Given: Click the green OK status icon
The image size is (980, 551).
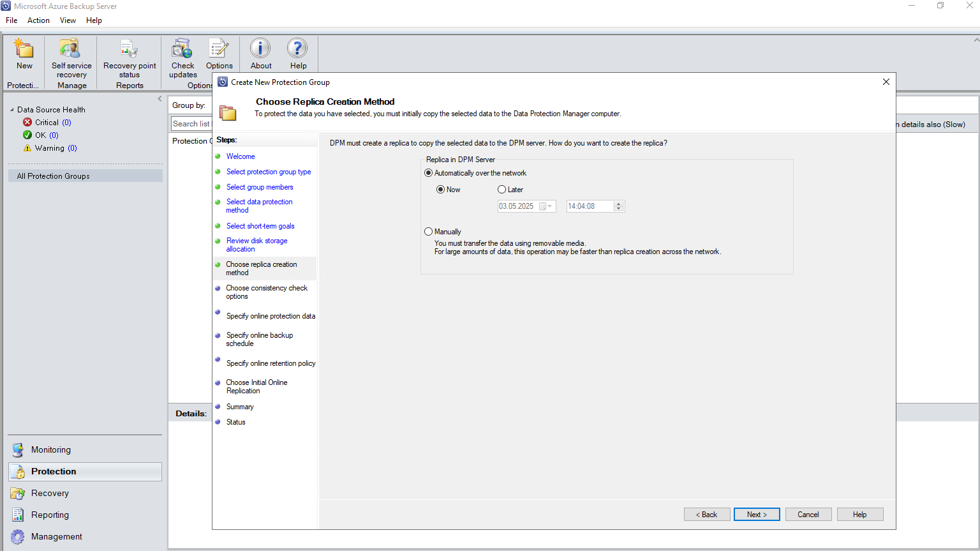Looking at the screenshot, I should pyautogui.click(x=27, y=135).
